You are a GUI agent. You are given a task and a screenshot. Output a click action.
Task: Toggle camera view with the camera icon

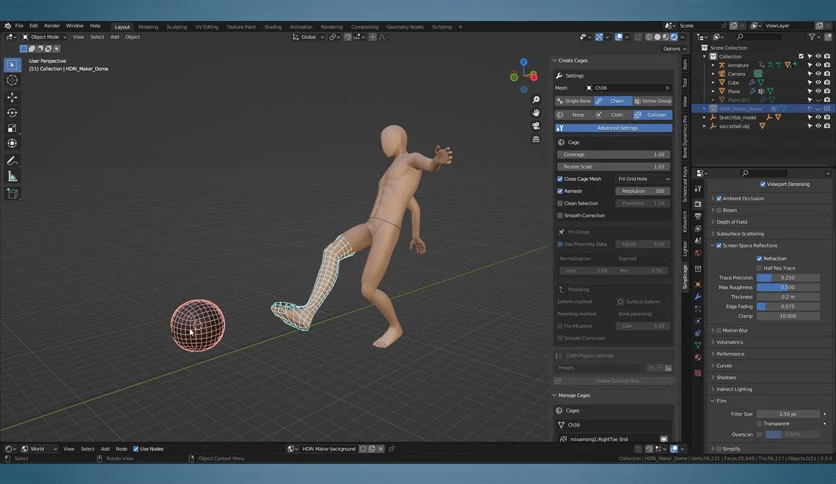tap(536, 126)
